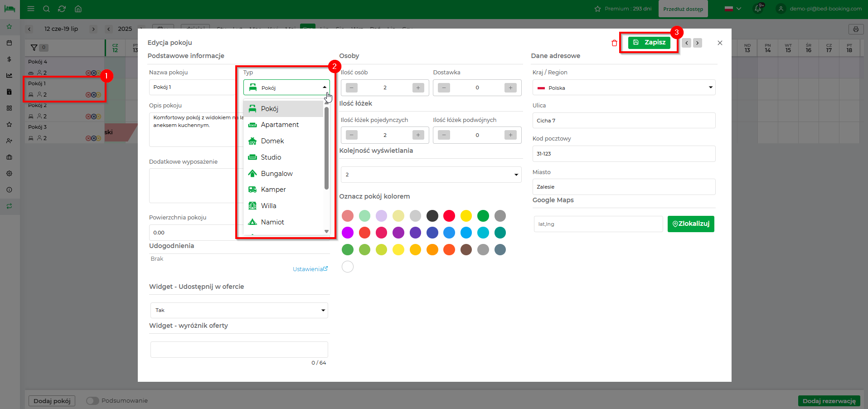Image resolution: width=868 pixels, height=409 pixels.
Task: Click type list scrollbar down arrow
Action: [326, 231]
